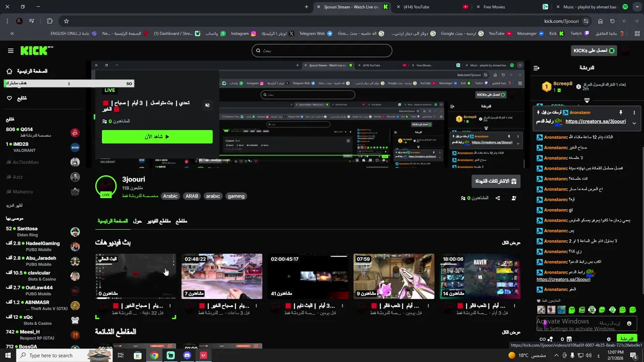Click View All for video broadcasts
Image resolution: width=644 pixels, height=362 pixels.
pos(511,243)
